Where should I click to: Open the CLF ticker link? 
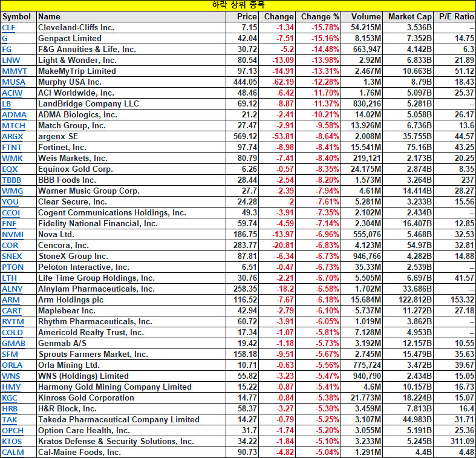[x=8, y=28]
